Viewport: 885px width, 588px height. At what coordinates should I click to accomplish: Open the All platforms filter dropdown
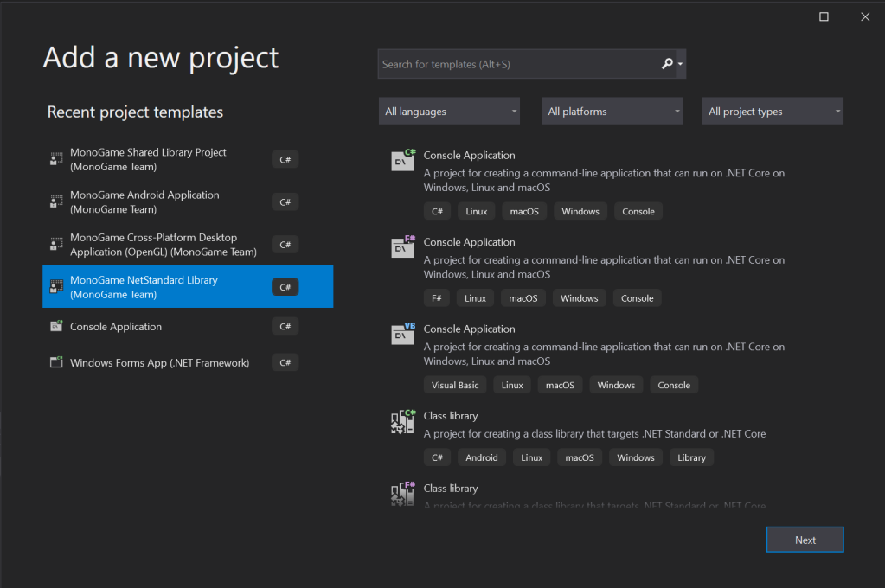pos(612,112)
